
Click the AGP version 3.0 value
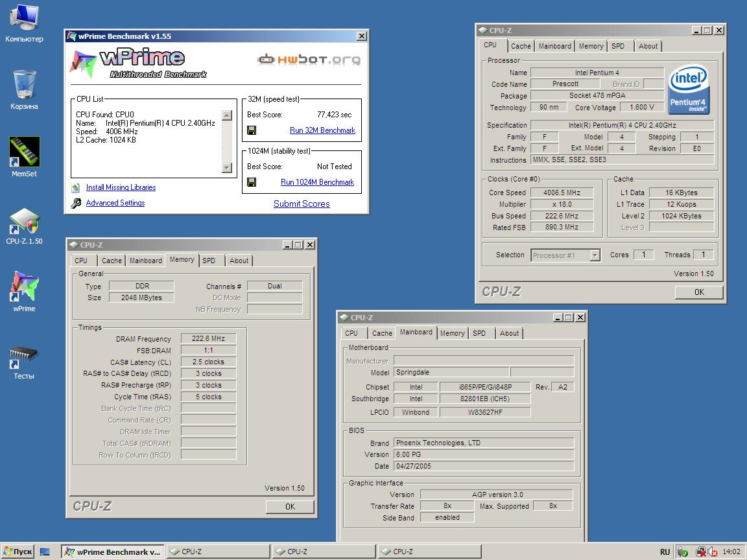tap(497, 495)
